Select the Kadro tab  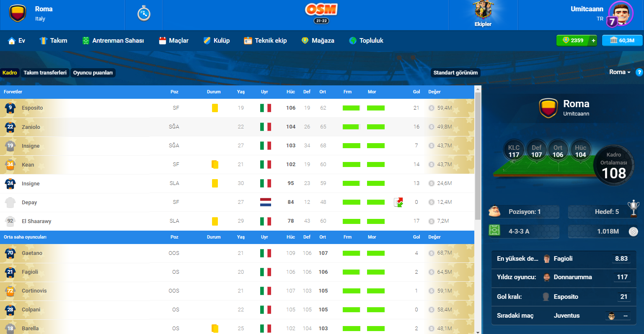10,73
